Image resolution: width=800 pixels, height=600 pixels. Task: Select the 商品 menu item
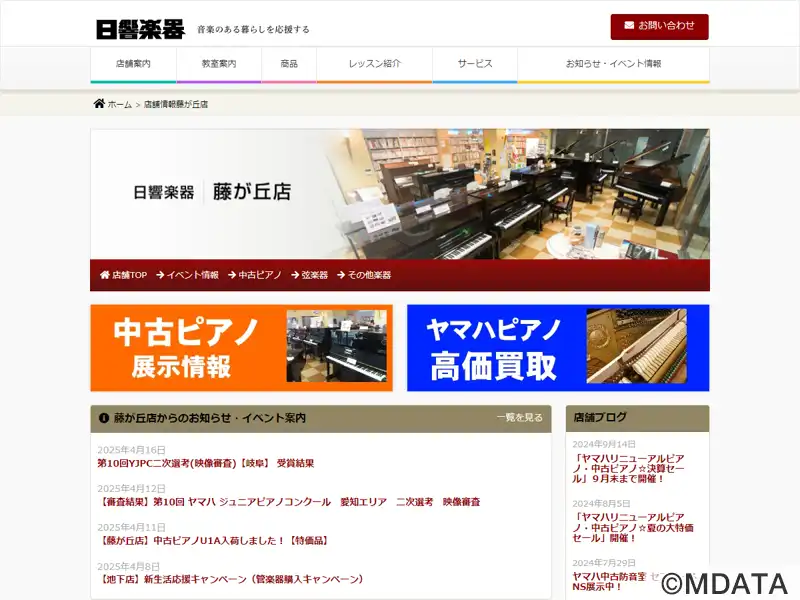[x=289, y=64]
